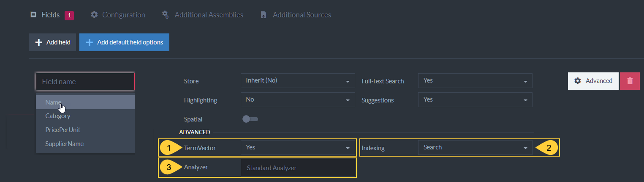The image size is (644, 182).
Task: Open the Full-Text Search dropdown
Action: [475, 80]
